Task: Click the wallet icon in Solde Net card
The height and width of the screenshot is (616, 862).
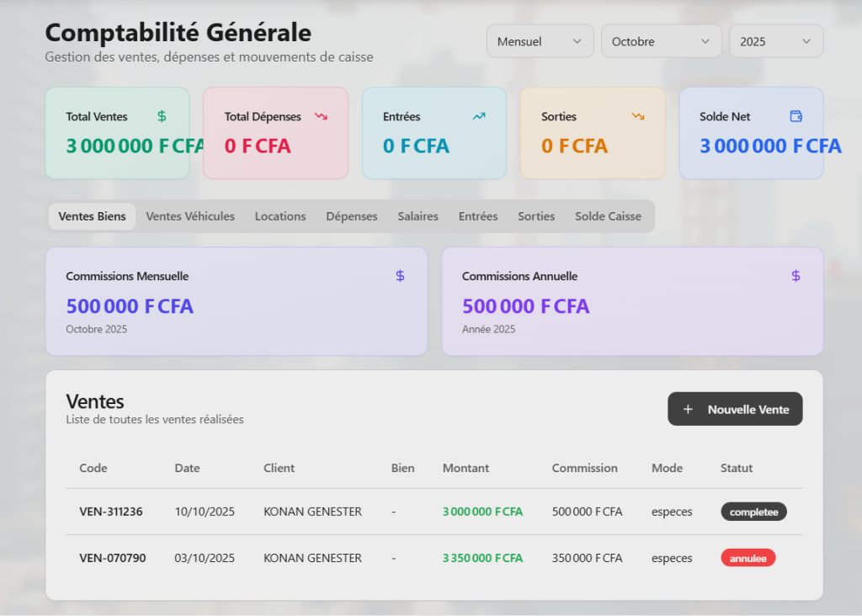Action: click(796, 116)
